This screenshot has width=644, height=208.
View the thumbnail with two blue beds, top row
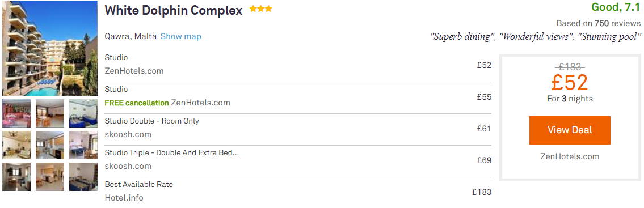pos(83,113)
